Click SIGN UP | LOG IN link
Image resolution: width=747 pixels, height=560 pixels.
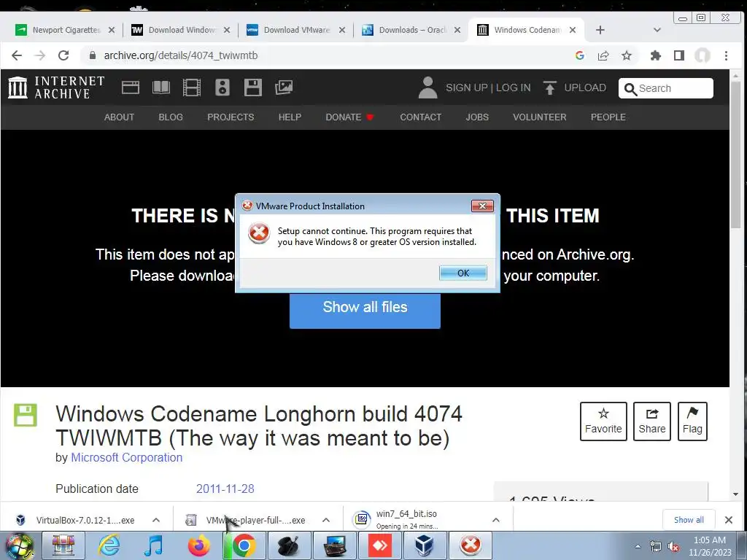pos(488,87)
